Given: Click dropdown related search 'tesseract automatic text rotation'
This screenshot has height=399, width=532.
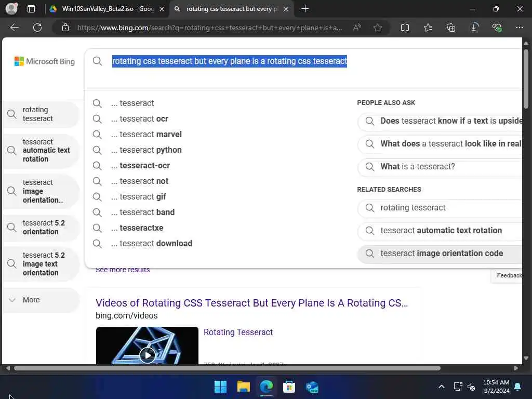Looking at the screenshot, I should [440, 230].
